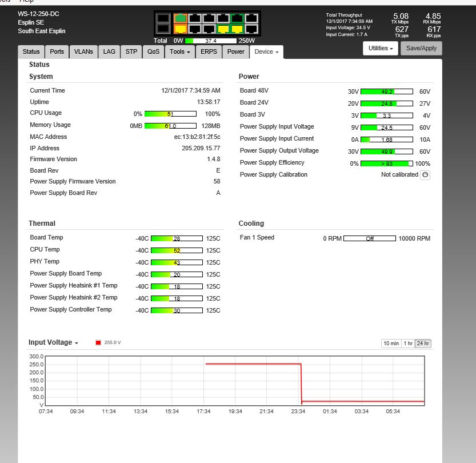The image size is (476, 463).
Task: Expand the Utilities dropdown
Action: pyautogui.click(x=381, y=49)
